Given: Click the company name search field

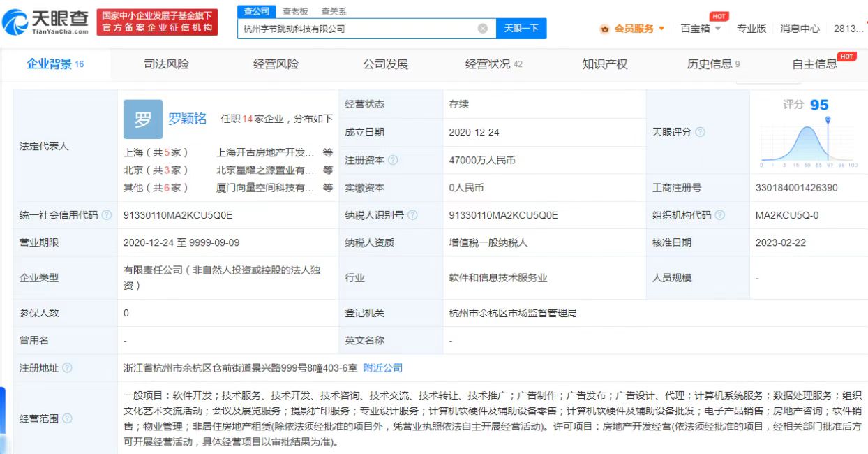Looking at the screenshot, I should 356,29.
